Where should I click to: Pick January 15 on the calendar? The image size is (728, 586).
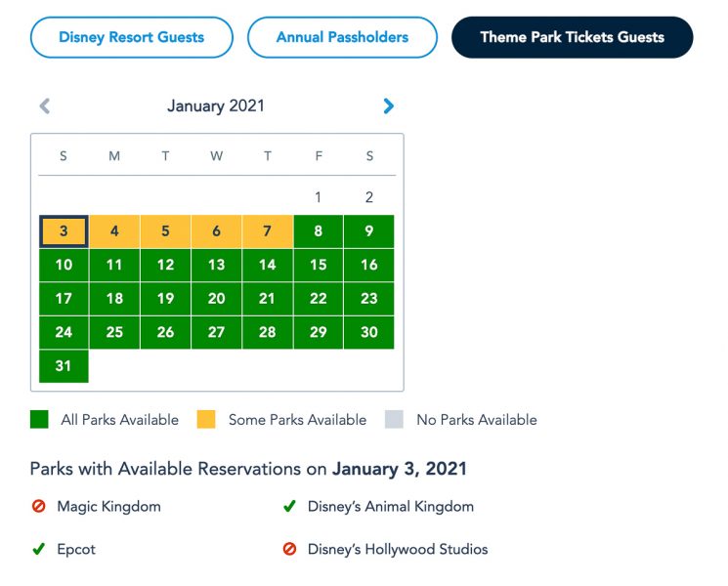click(x=318, y=265)
